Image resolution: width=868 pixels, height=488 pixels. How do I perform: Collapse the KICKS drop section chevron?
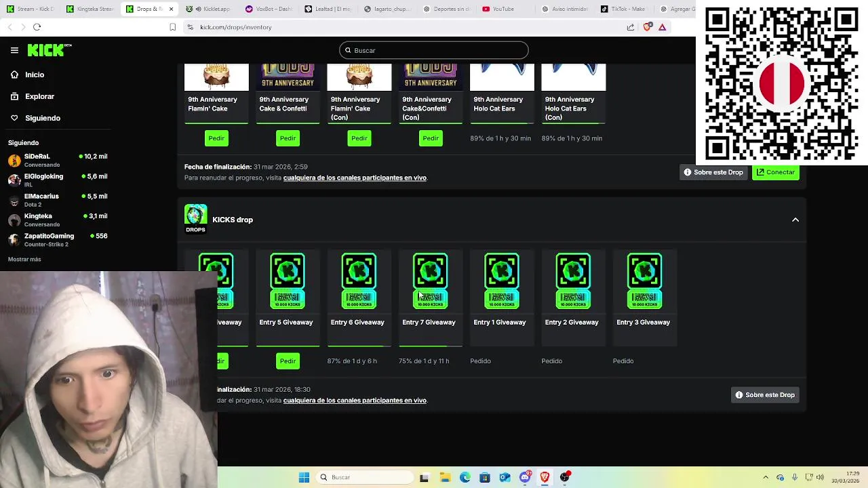pos(795,220)
